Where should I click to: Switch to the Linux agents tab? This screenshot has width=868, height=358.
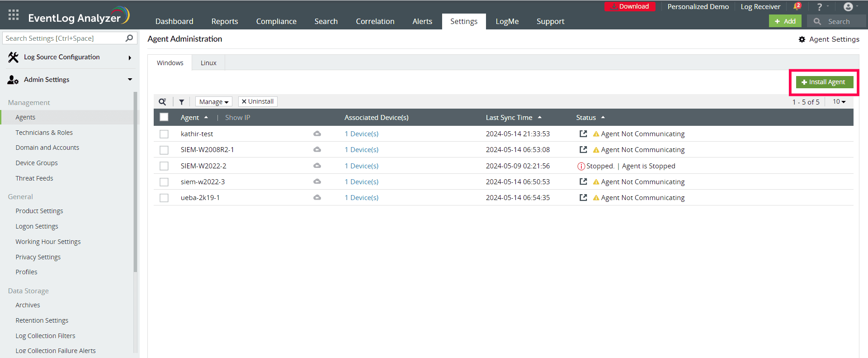click(x=208, y=63)
